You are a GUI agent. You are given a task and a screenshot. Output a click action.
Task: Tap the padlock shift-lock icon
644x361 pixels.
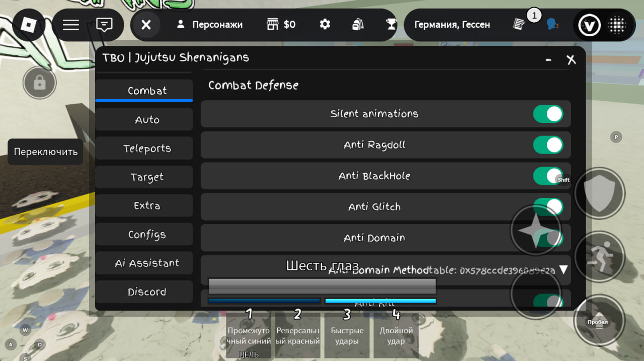(39, 83)
